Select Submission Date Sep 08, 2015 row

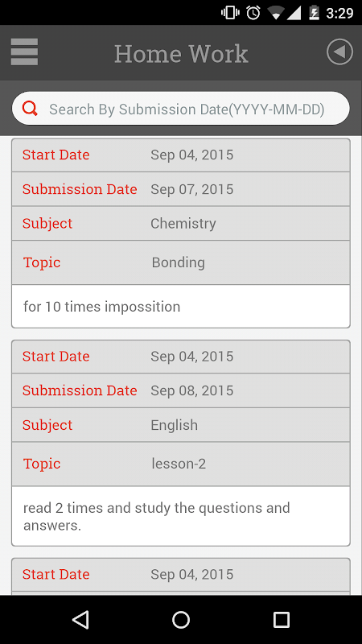(181, 390)
